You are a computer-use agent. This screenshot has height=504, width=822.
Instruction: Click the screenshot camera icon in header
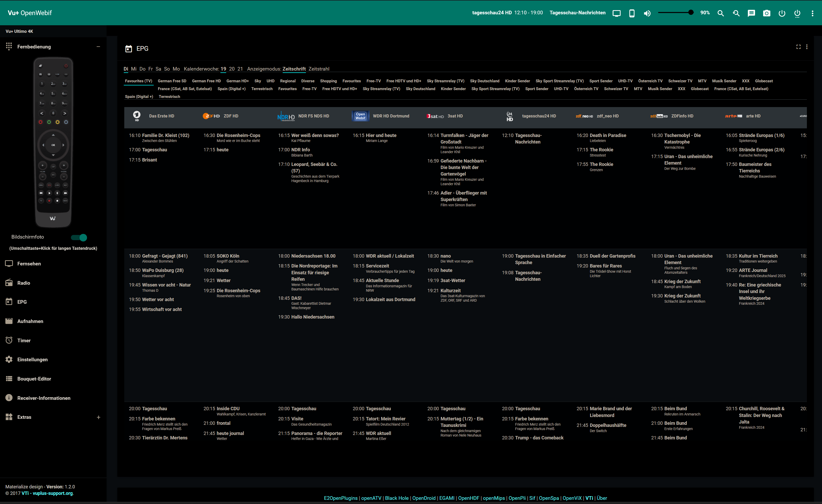pos(766,13)
